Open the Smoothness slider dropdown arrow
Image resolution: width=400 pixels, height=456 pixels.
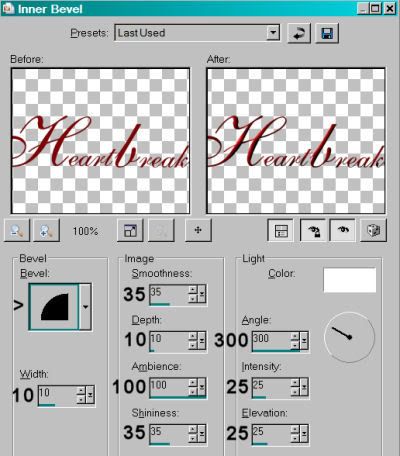(x=202, y=294)
